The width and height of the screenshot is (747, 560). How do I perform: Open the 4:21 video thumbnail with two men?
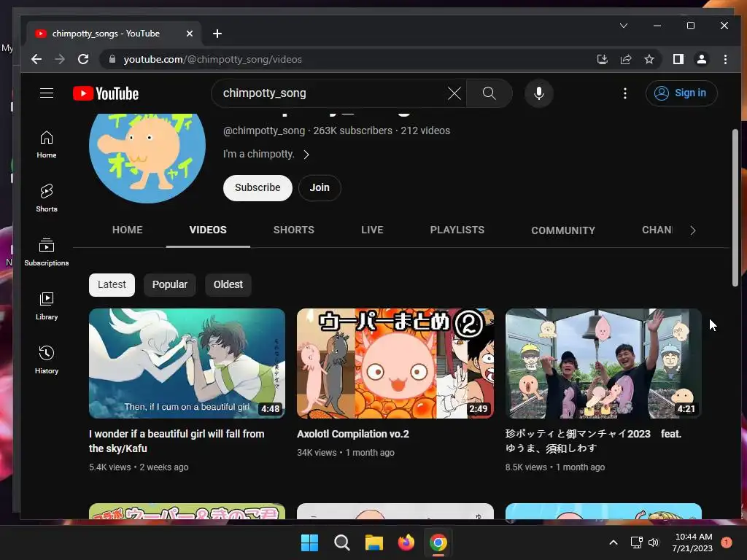pos(603,363)
